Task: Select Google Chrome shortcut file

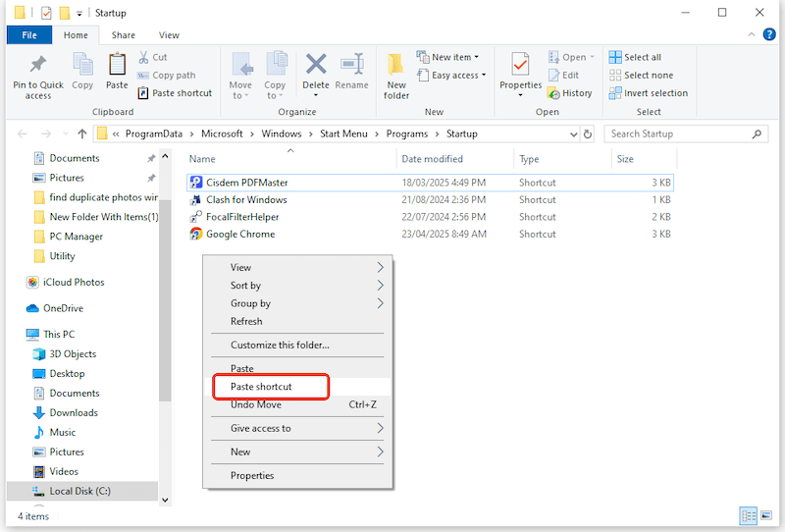Action: click(x=239, y=235)
